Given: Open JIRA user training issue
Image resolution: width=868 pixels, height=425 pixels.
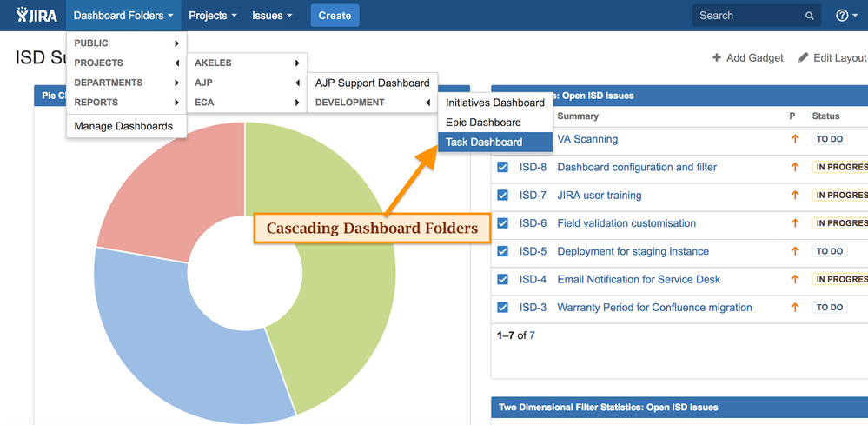Looking at the screenshot, I should [600, 195].
